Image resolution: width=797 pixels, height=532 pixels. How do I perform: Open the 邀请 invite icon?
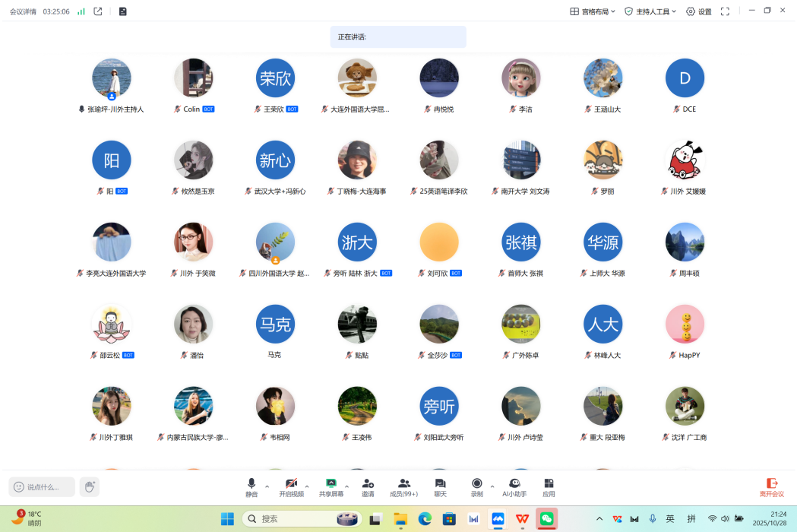(368, 487)
